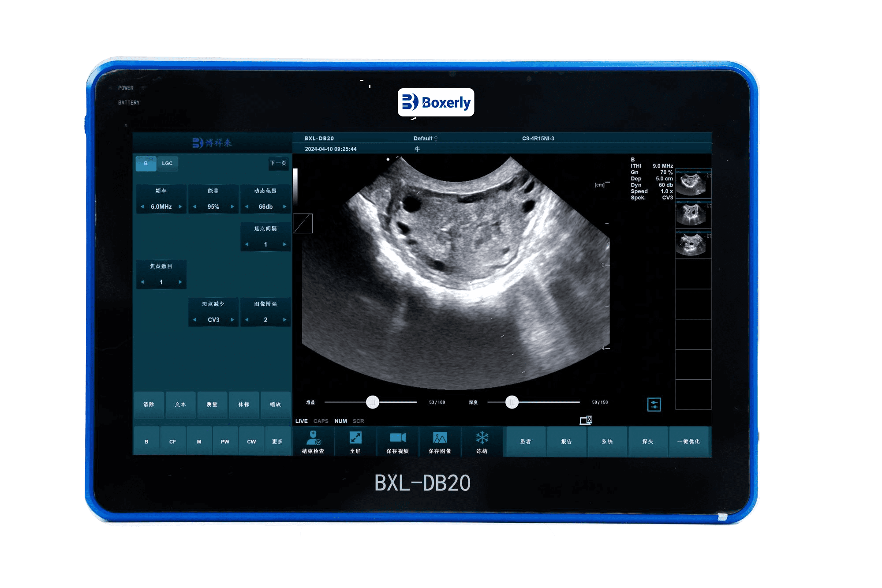Click One-key Optimize (一键优化) button

689,442
